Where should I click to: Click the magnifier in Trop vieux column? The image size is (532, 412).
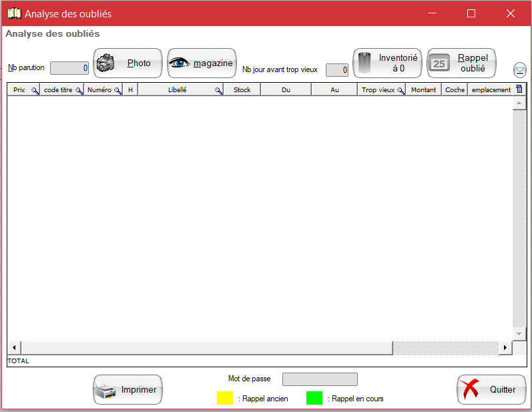tap(401, 90)
